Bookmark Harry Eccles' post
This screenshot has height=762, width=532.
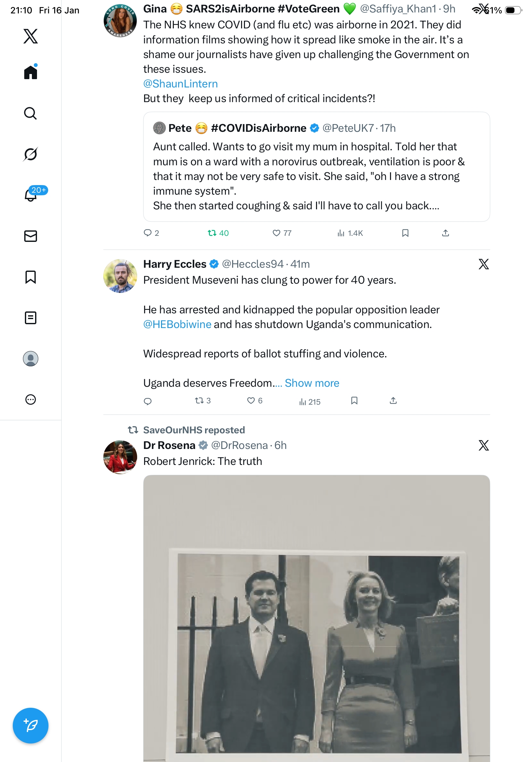pyautogui.click(x=354, y=400)
